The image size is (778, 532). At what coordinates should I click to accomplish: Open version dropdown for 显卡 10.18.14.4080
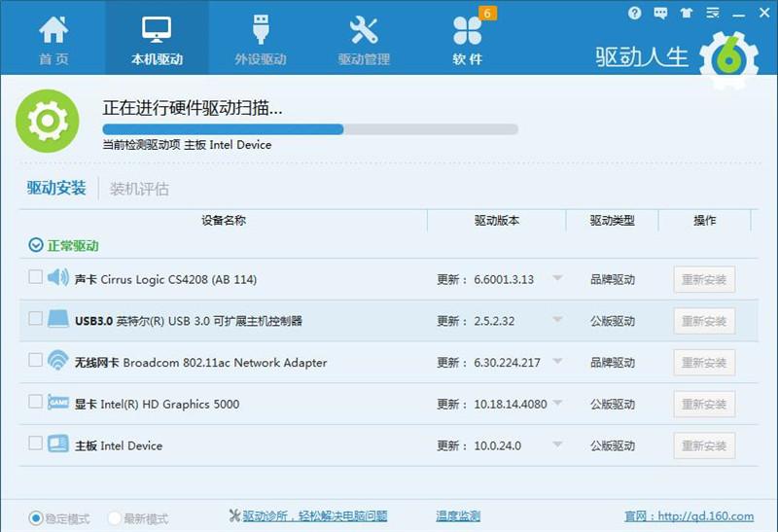[x=557, y=404]
